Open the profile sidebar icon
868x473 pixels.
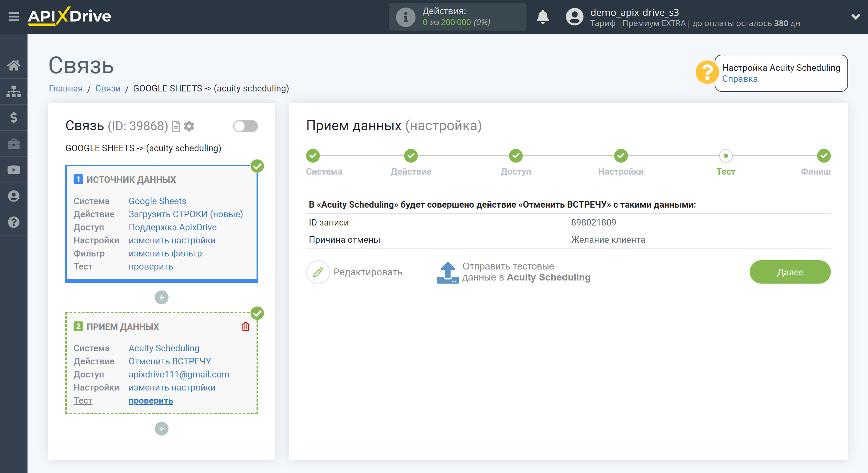pos(14,196)
